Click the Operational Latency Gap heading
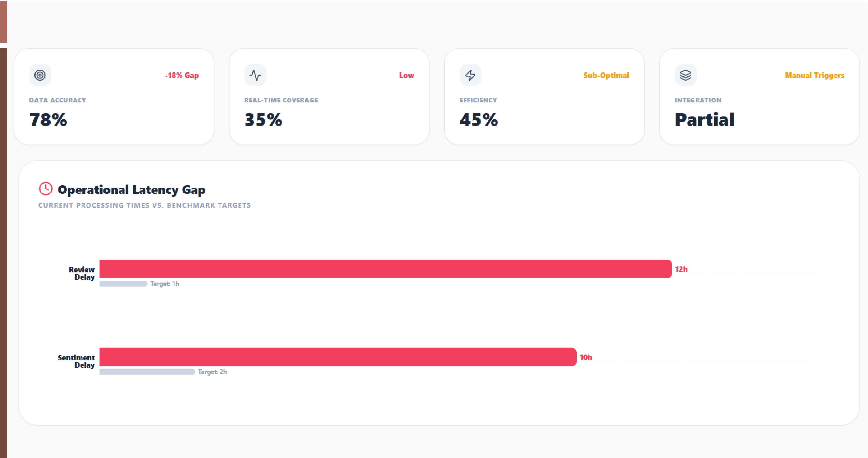Viewport: 868px width, 458px height. (131, 190)
